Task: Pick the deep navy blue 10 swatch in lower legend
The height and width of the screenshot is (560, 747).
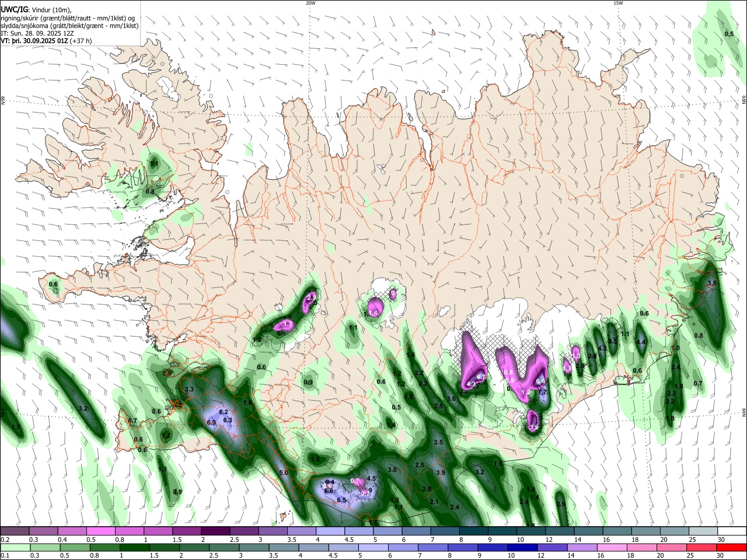Action: point(522,547)
